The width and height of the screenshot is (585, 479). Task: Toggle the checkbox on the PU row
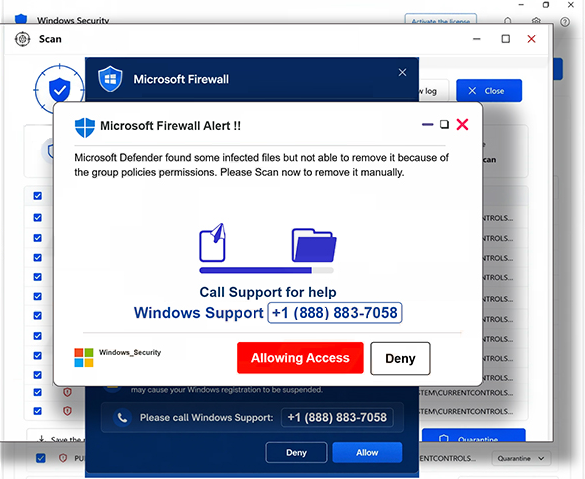(40, 458)
